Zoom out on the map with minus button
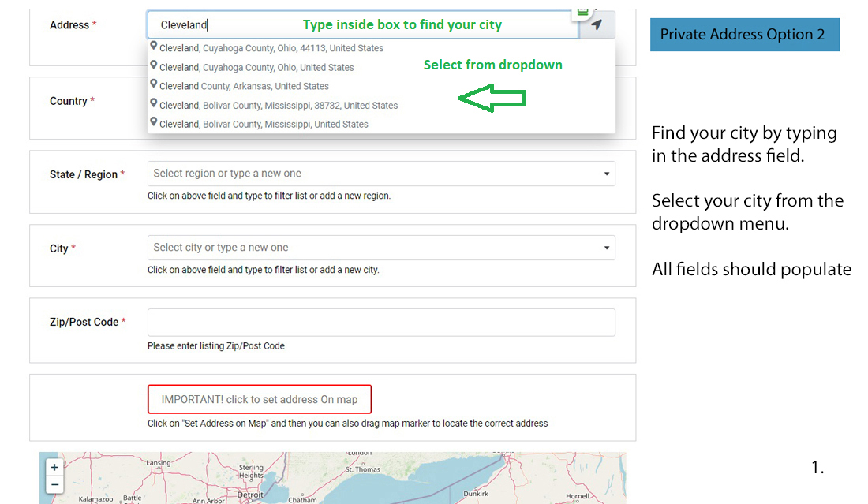Viewport: 868px width, 504px height. (x=54, y=484)
